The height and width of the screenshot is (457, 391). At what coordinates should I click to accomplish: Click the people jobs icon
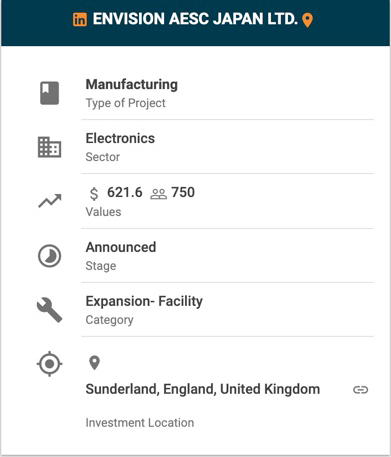[x=159, y=194]
